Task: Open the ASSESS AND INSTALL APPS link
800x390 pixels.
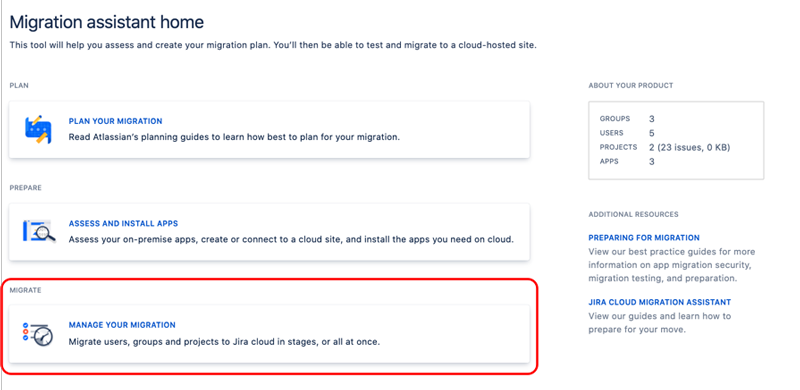Action: tap(123, 224)
